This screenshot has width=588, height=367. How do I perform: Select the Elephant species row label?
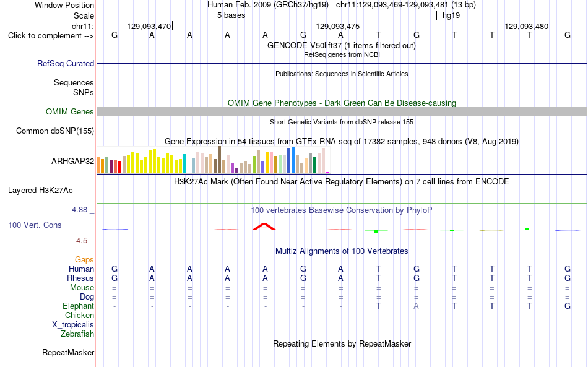[78, 306]
